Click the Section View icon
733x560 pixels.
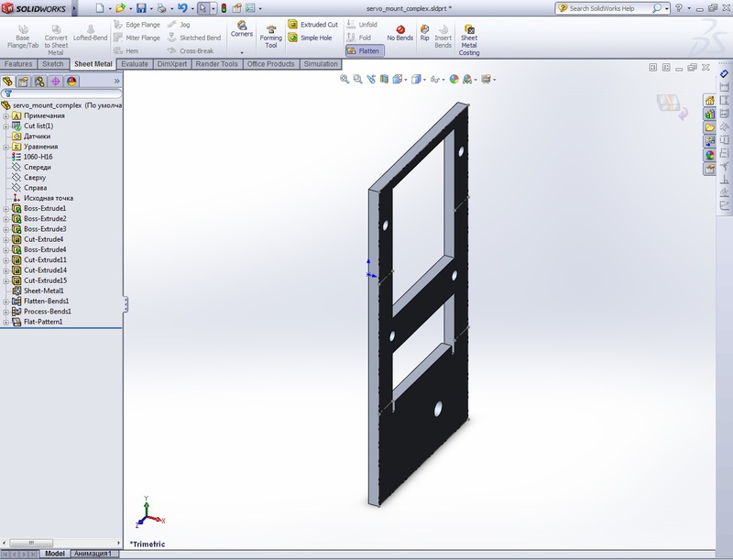point(384,79)
